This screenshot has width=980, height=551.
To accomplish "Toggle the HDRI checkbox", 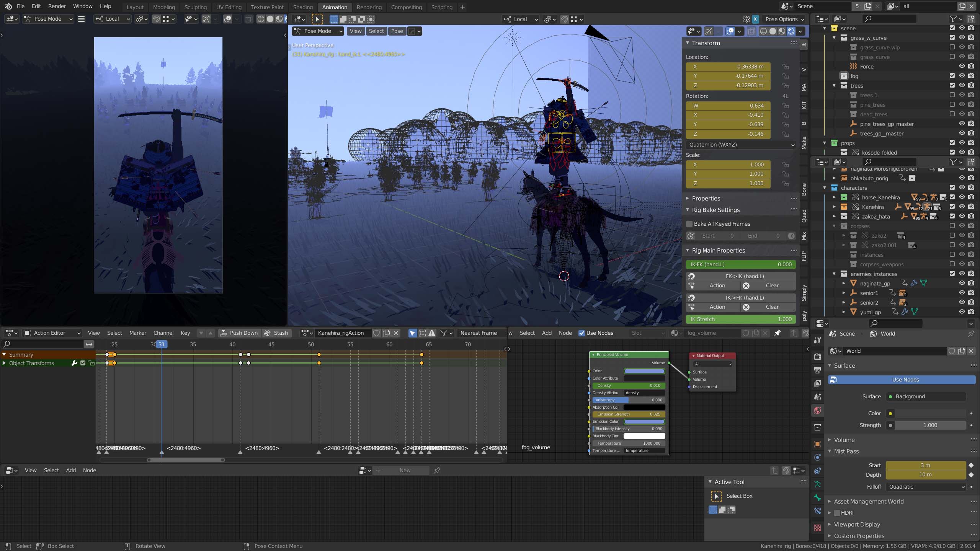I will pyautogui.click(x=837, y=513).
